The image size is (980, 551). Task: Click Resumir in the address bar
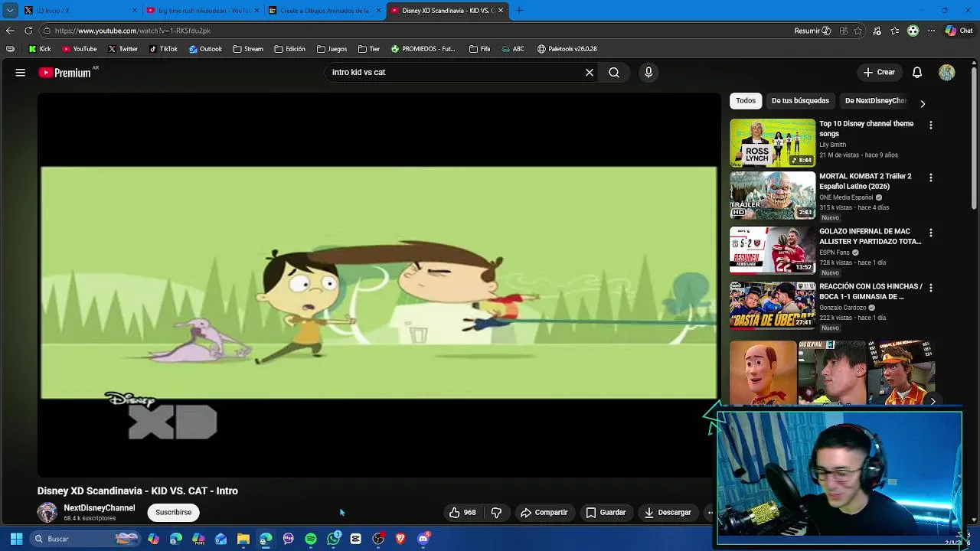(812, 31)
